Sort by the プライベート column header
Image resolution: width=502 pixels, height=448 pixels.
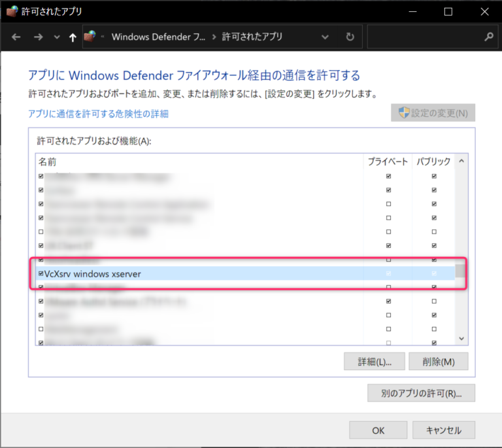(388, 162)
